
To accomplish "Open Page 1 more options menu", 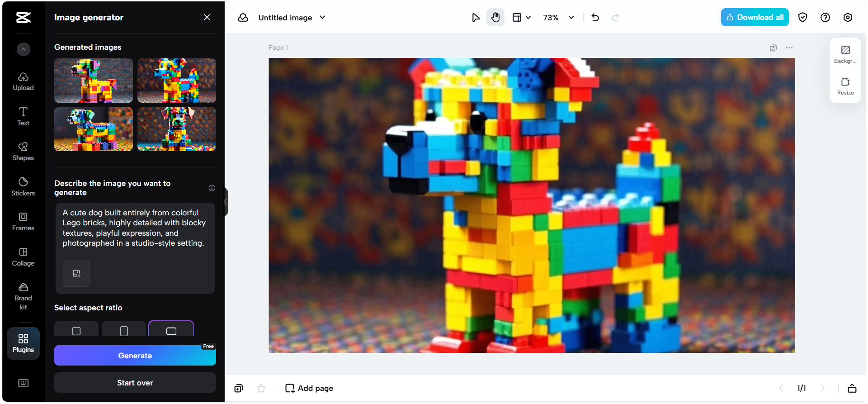I will click(x=789, y=48).
